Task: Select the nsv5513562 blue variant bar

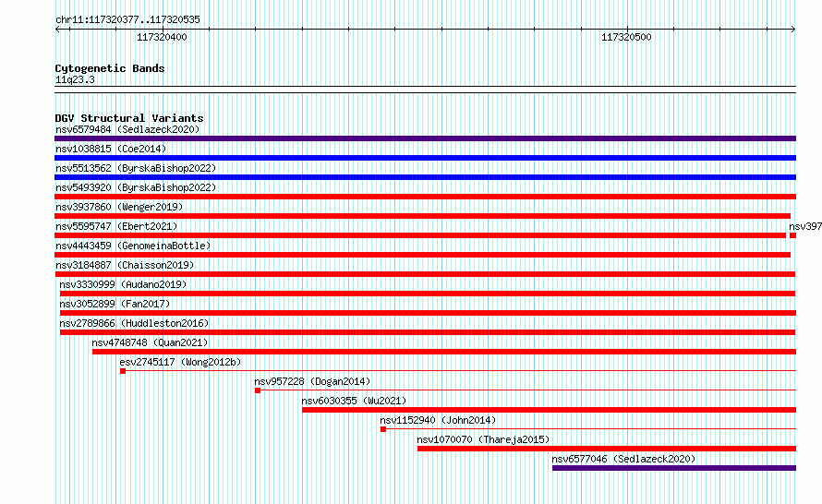Action: (425, 177)
